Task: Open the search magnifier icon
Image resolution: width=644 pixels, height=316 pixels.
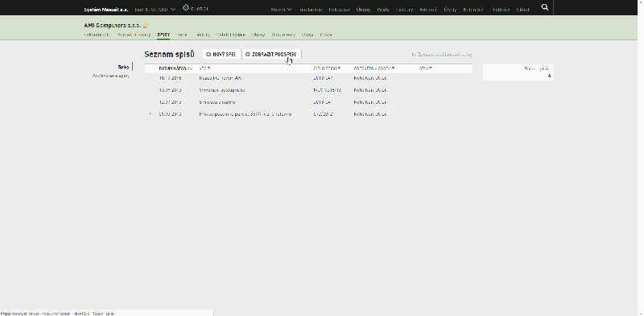Action: pyautogui.click(x=545, y=7)
